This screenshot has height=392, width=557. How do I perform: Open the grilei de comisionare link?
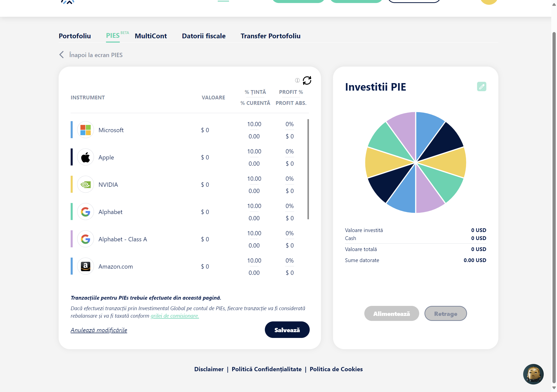[x=175, y=316]
